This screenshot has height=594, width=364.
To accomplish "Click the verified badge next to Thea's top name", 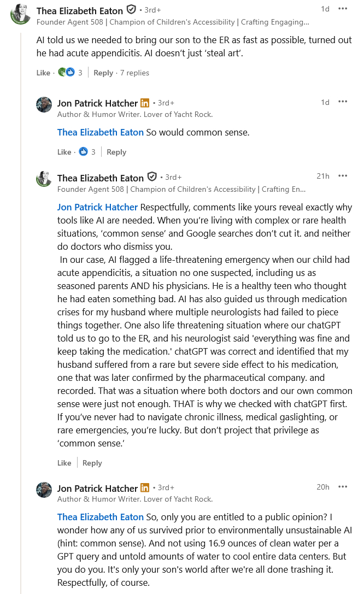I will coord(131,9).
